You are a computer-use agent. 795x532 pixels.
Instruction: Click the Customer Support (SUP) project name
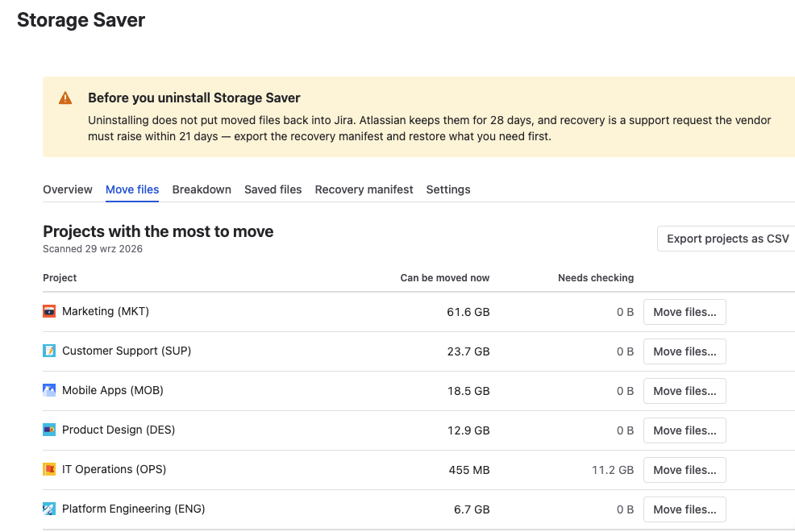127,351
